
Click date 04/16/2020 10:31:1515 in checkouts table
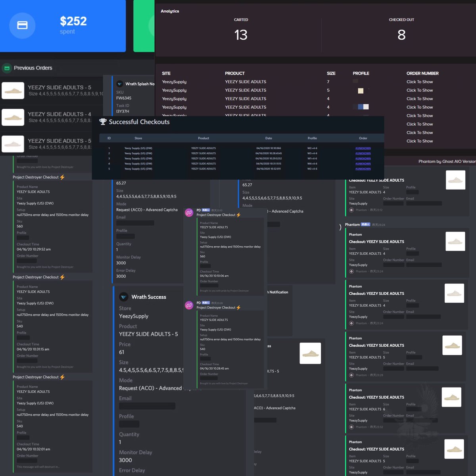pos(269,164)
